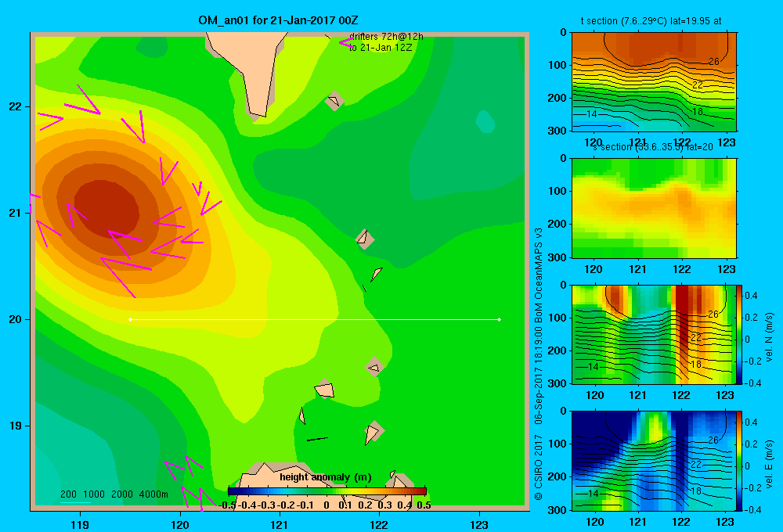The image size is (783, 532).
Task: Click latitude label 20 on the main map
Action: tap(16, 319)
